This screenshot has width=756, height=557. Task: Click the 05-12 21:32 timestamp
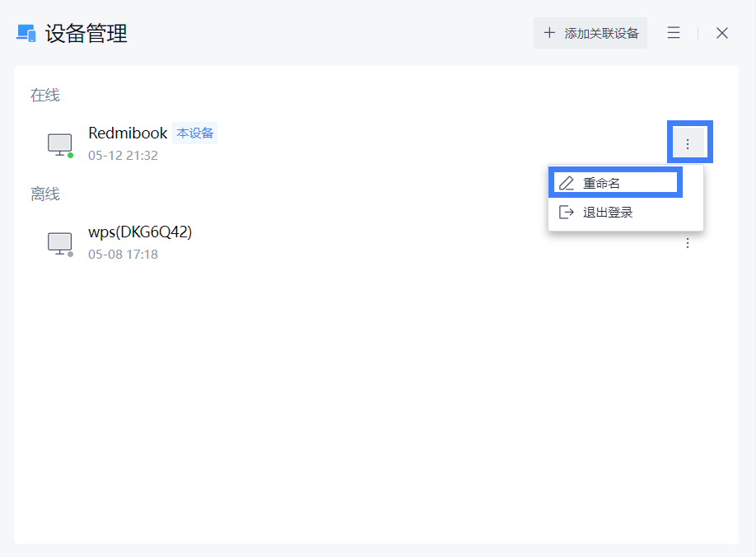[123, 155]
